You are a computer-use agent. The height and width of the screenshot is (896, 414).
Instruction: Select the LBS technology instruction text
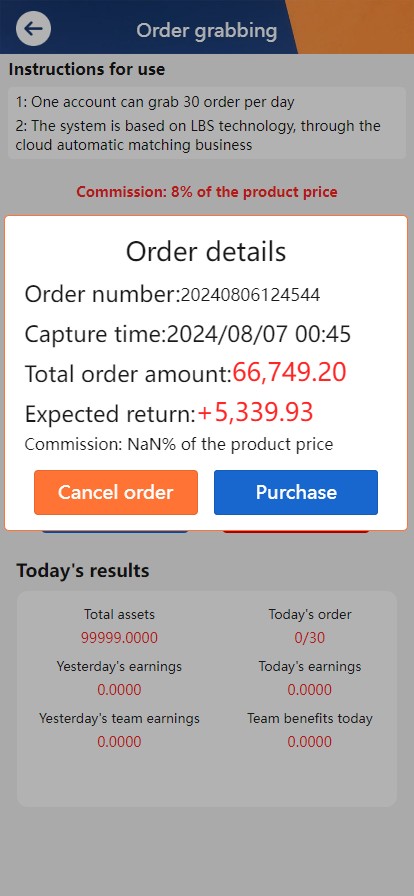coord(198,135)
